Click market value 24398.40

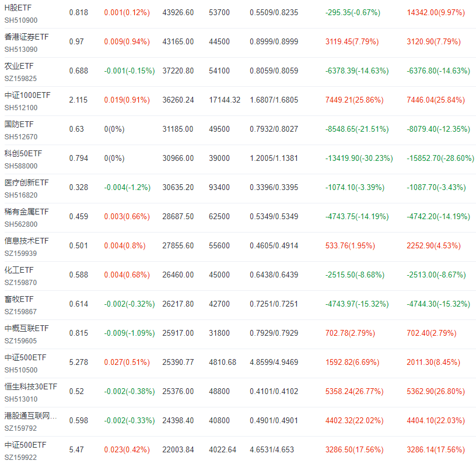pos(178,420)
